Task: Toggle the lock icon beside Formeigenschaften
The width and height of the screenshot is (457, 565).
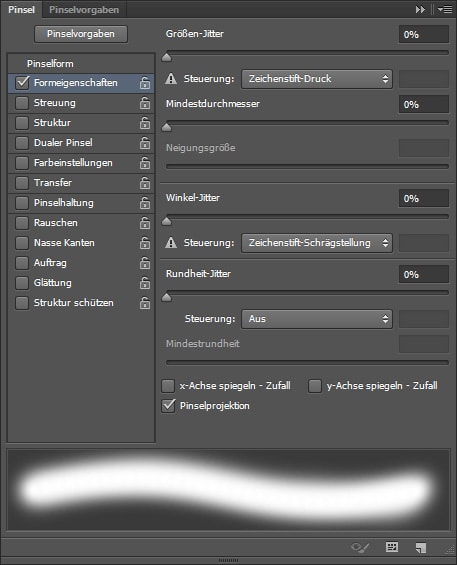Action: (145, 83)
